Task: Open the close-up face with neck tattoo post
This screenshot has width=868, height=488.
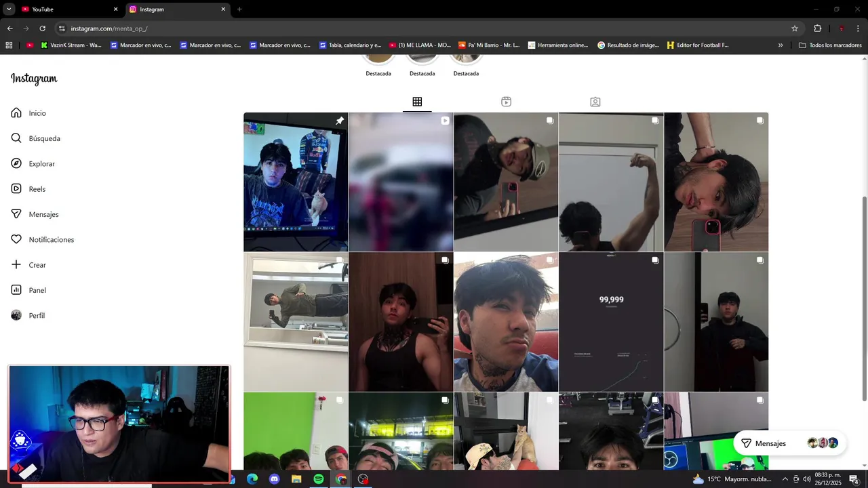Action: tap(506, 322)
